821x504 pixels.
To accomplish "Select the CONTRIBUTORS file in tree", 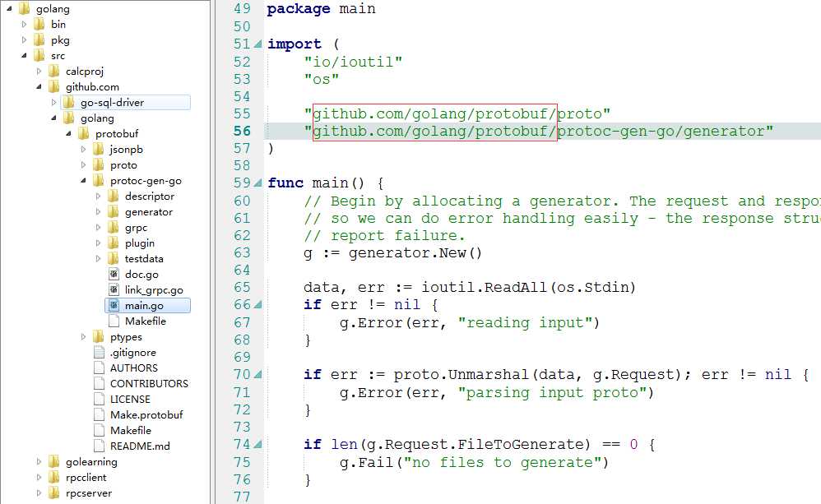I will click(149, 384).
